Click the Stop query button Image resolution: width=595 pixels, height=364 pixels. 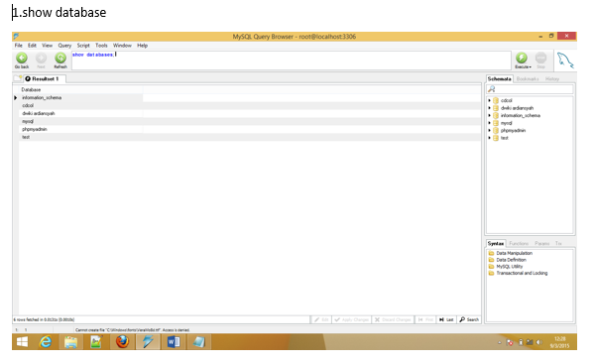click(540, 59)
